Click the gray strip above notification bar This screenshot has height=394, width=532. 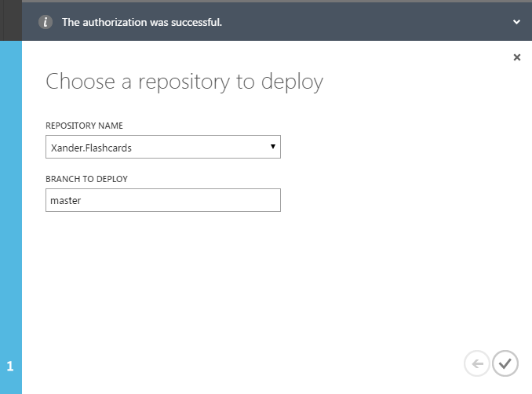(x=267, y=2)
